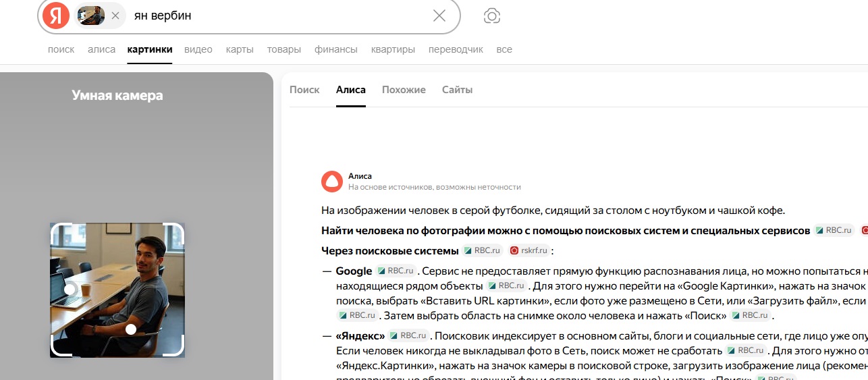Screen dimensions: 868x380
Task: Select the Поиск tab in results panel
Action: pyautogui.click(x=304, y=90)
